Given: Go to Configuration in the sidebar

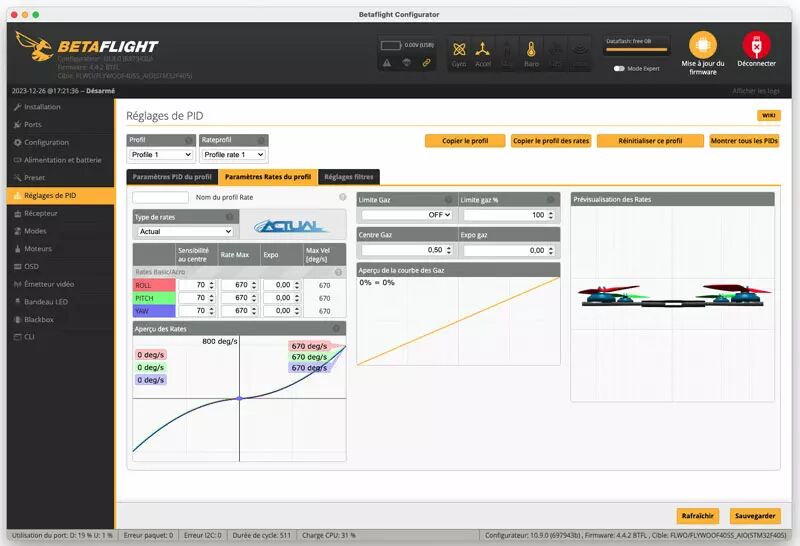Looking at the screenshot, I should click(61, 142).
